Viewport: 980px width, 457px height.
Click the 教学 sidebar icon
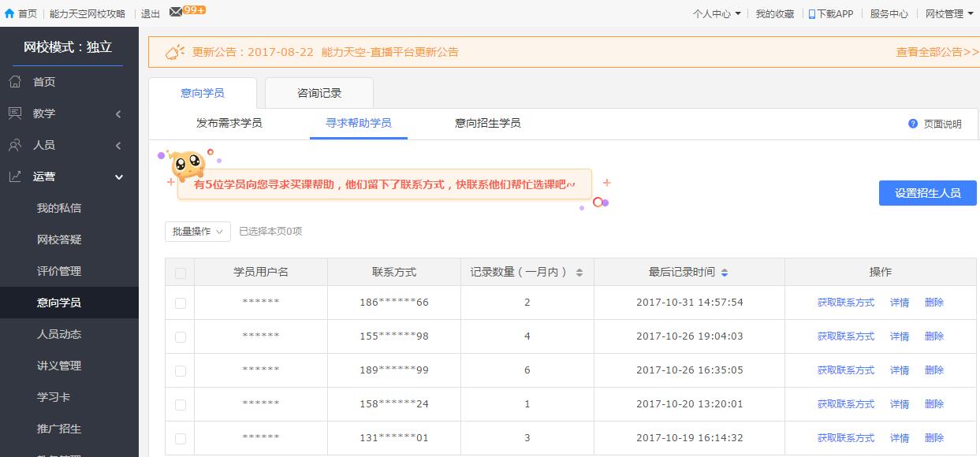[15, 113]
